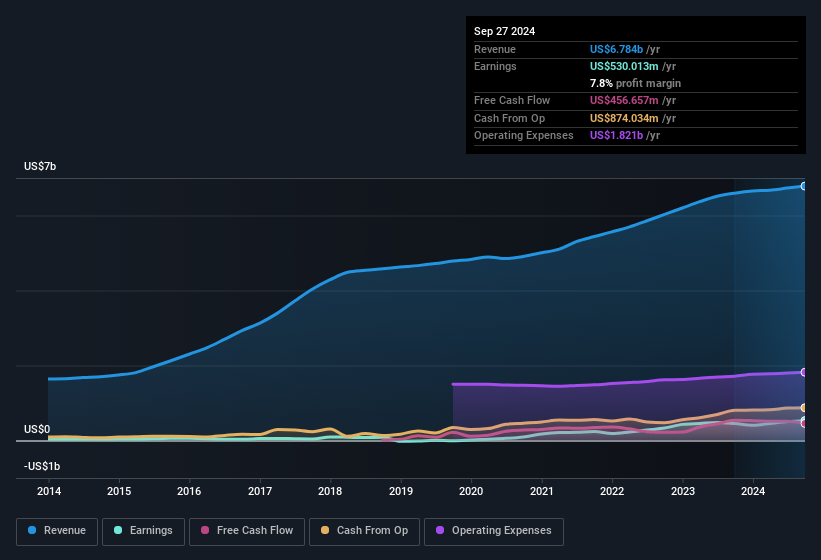Click the 2016 x-axis label

189,491
